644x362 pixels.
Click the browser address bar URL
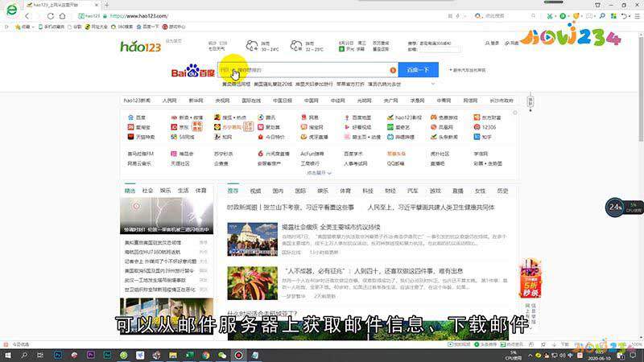point(139,16)
